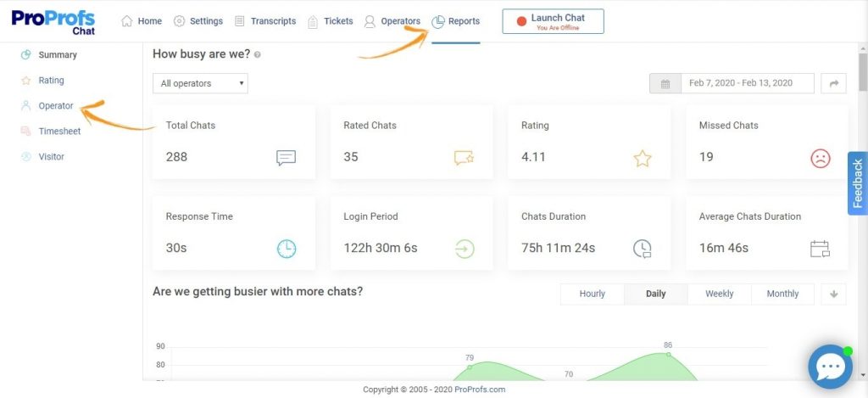
Task: Open the Reports tab
Action: point(455,21)
